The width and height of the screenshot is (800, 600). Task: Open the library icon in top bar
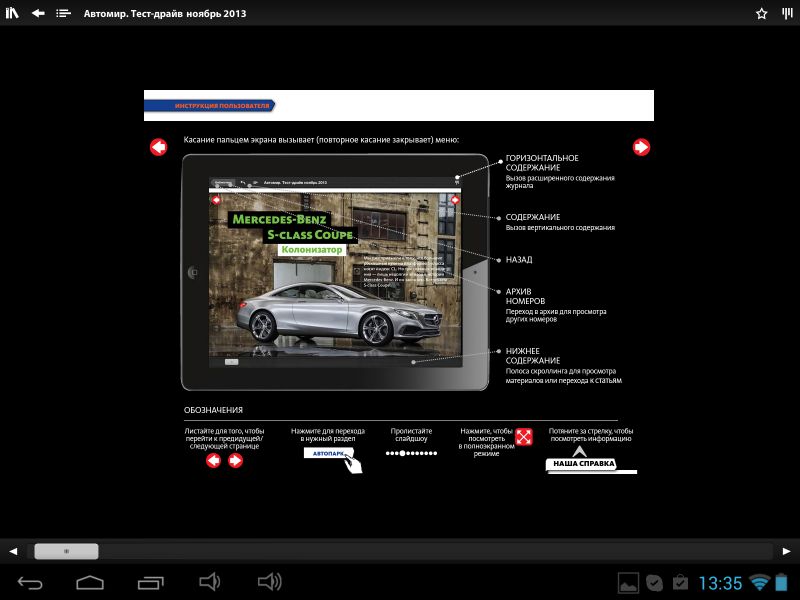(x=13, y=14)
